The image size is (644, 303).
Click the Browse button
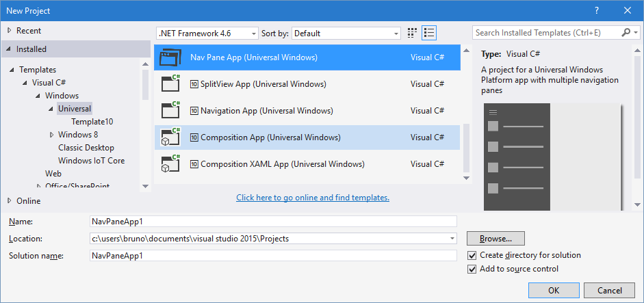pos(495,238)
